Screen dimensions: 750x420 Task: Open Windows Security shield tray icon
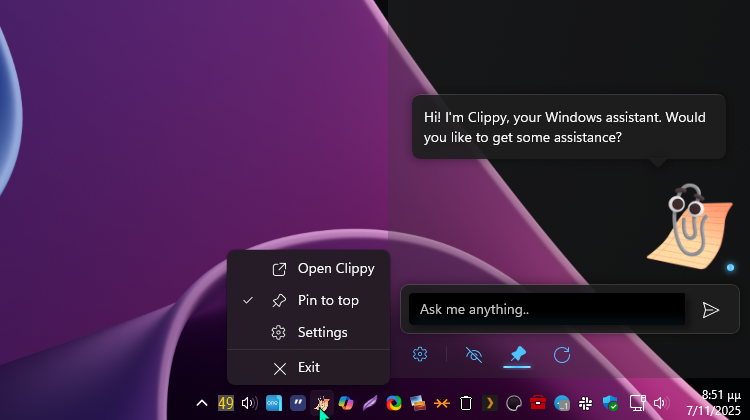pyautogui.click(x=610, y=403)
